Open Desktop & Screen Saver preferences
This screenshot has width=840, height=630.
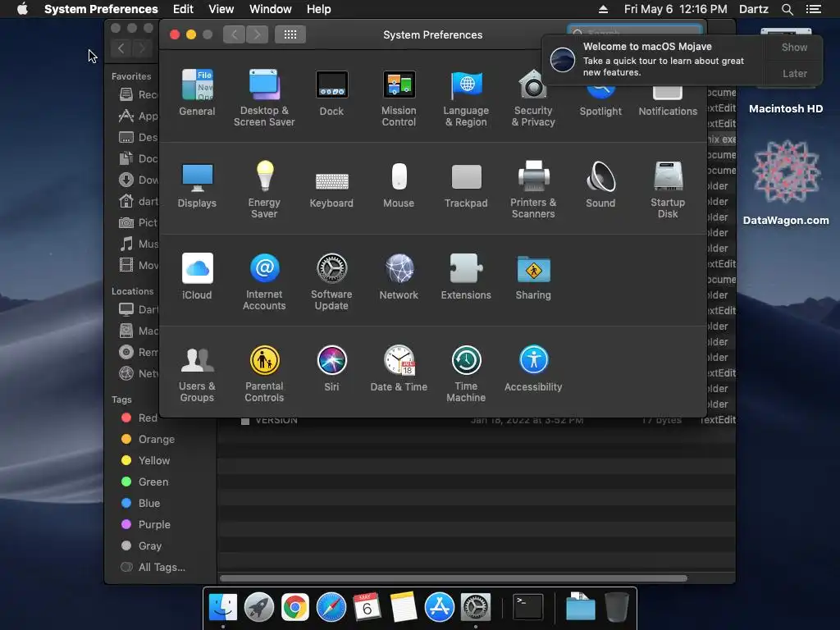pyautogui.click(x=264, y=98)
